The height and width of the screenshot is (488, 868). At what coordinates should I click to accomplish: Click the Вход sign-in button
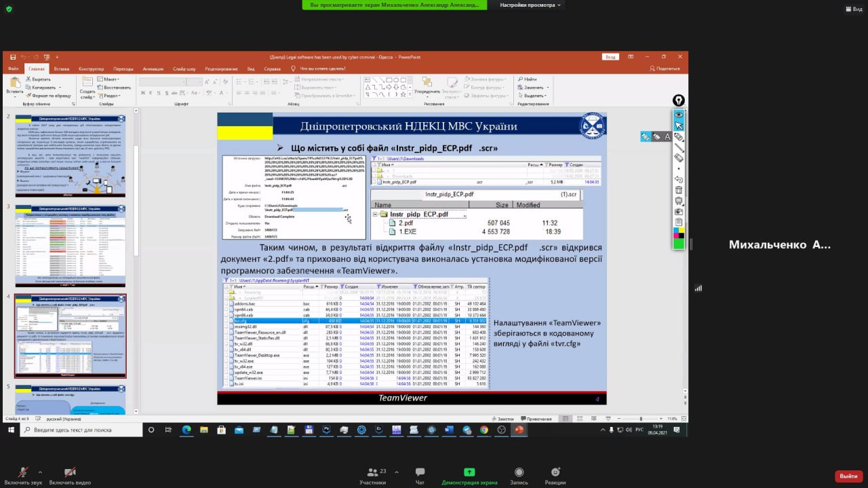pos(610,57)
